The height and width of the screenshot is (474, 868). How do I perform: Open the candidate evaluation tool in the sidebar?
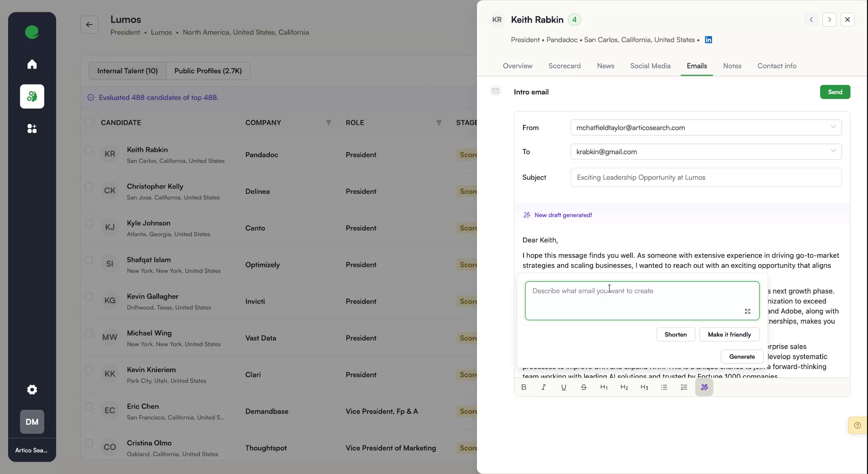point(32,96)
